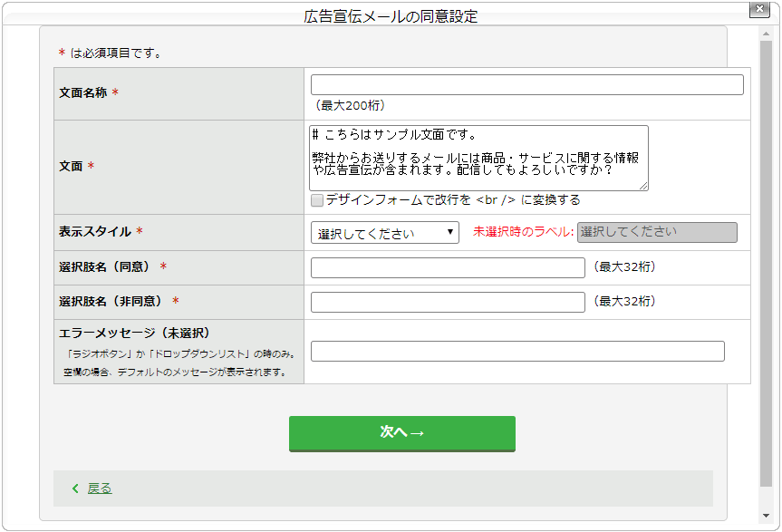Click the vertical scrollbar thumb
The height and width of the screenshot is (532, 782).
(766, 263)
